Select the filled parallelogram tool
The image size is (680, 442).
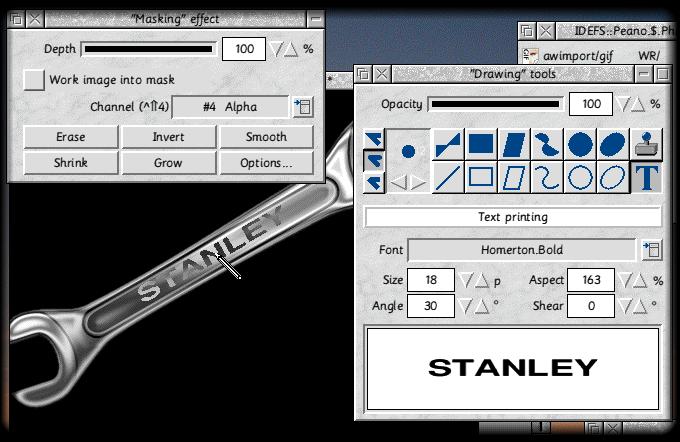pyautogui.click(x=513, y=144)
